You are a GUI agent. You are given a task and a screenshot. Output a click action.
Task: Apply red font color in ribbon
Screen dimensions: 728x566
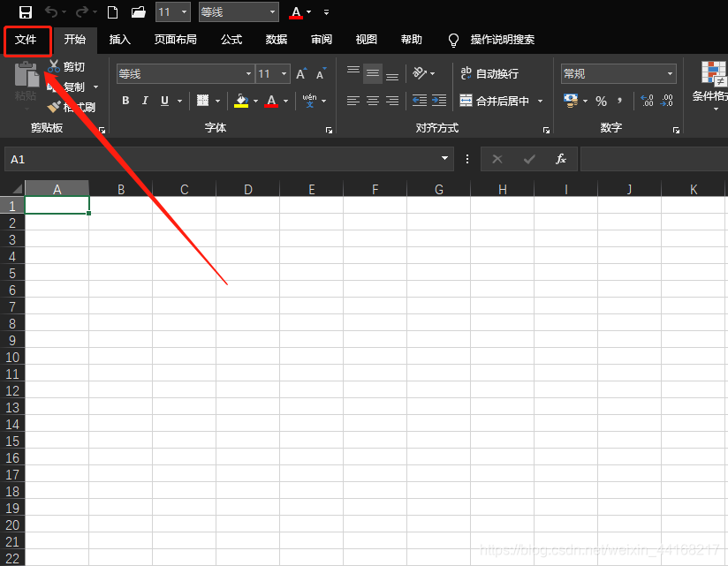point(271,101)
